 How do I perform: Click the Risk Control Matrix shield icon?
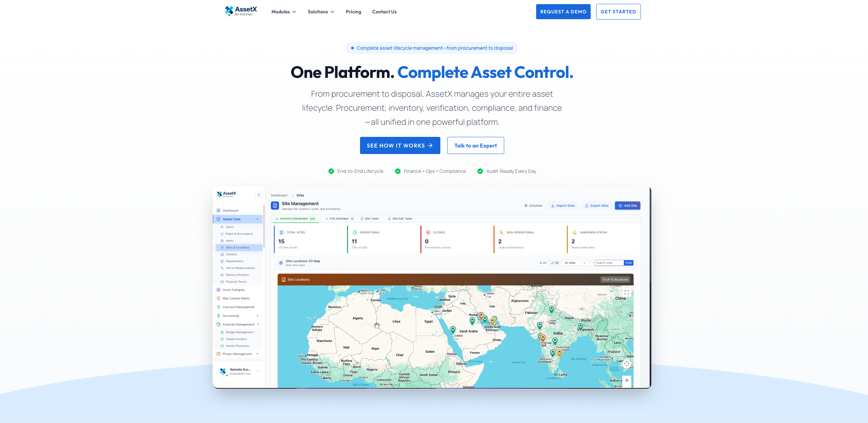(x=219, y=298)
